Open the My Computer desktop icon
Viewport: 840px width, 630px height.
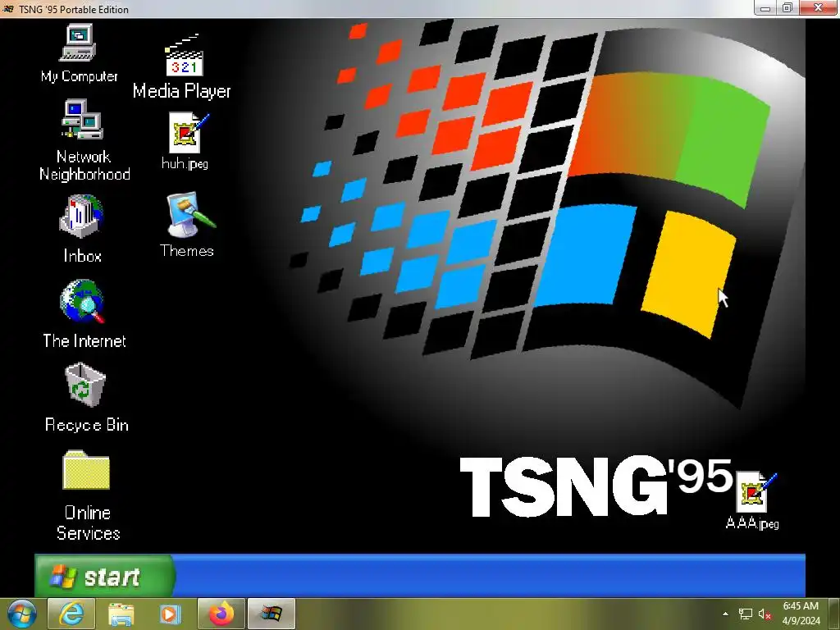pyautogui.click(x=79, y=53)
